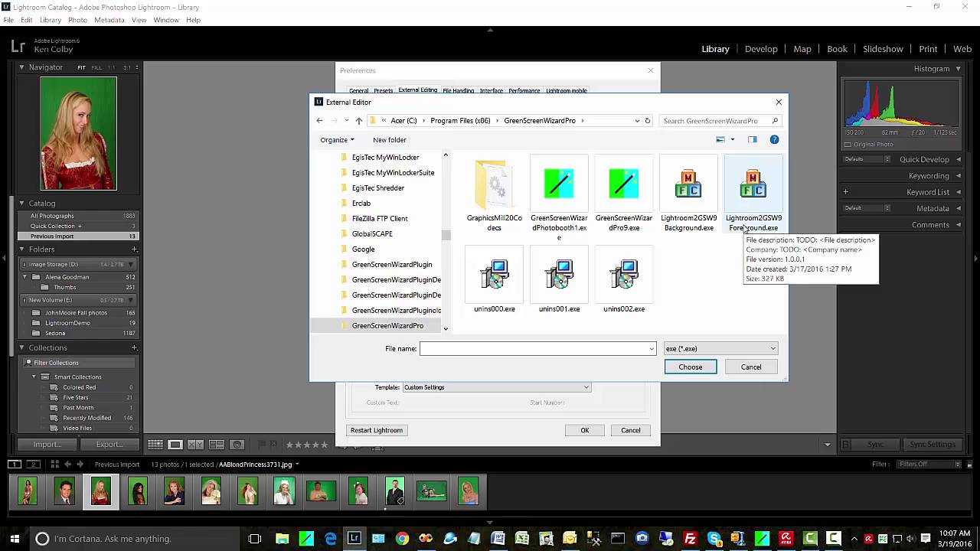
Task: Select the unins002.exe file icon
Action: 623,275
